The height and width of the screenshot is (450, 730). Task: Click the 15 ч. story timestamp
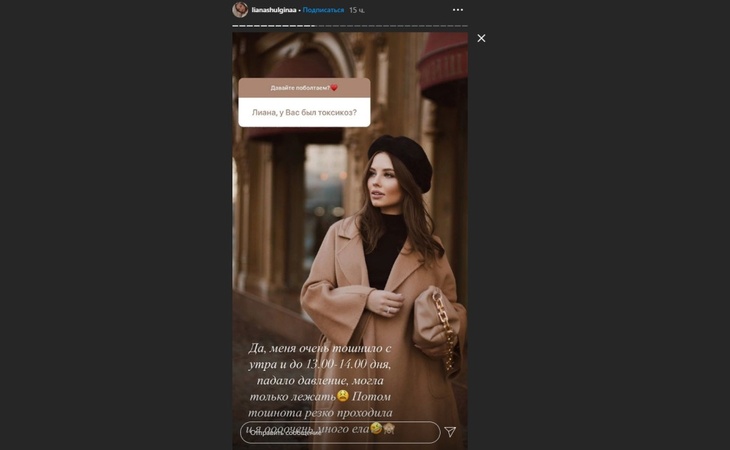[357, 10]
